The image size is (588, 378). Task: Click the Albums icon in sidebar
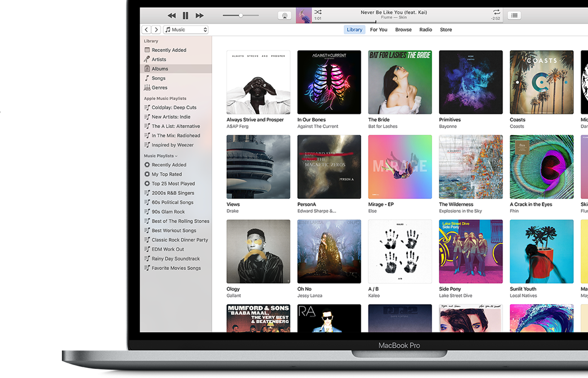pos(147,69)
